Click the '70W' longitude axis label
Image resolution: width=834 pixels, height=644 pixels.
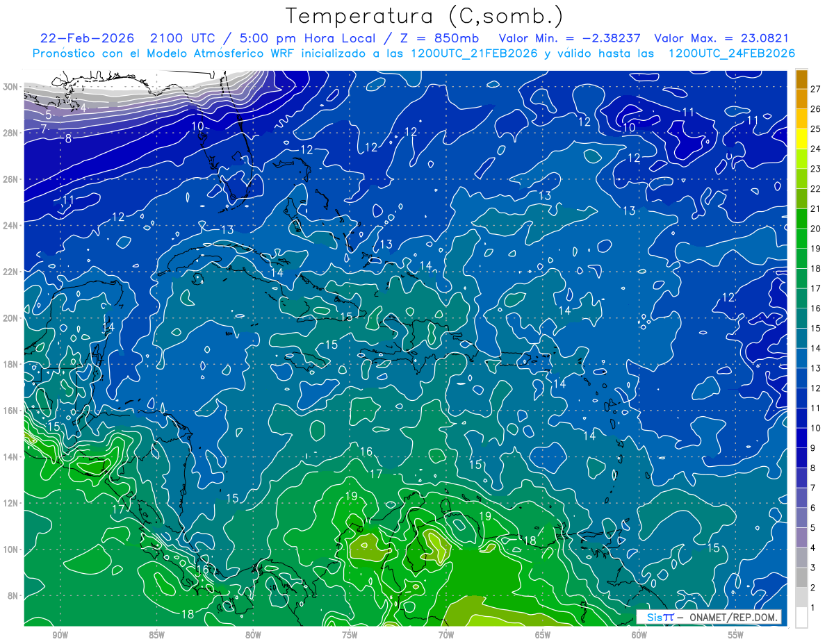[446, 636]
